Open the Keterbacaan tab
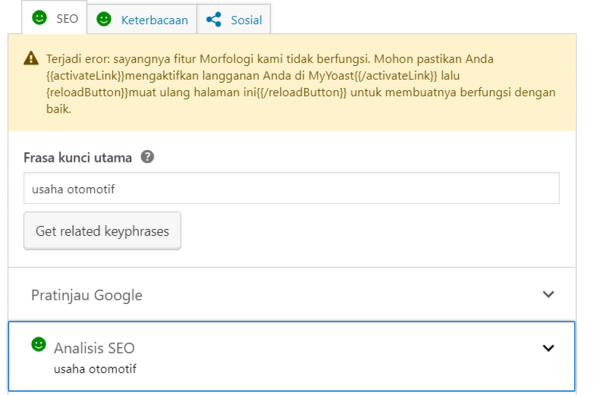 pyautogui.click(x=142, y=20)
